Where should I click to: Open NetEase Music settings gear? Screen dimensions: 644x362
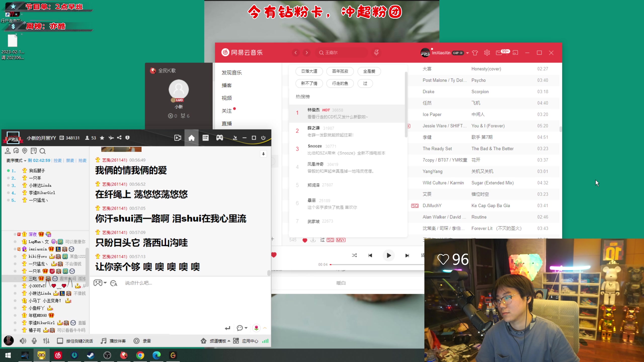pyautogui.click(x=487, y=53)
